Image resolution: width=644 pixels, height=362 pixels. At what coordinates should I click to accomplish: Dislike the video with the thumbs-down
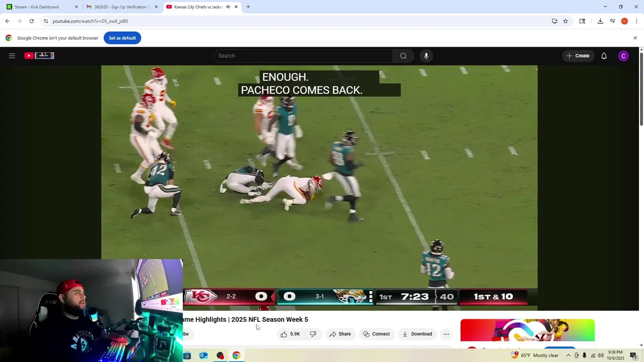[313, 334]
